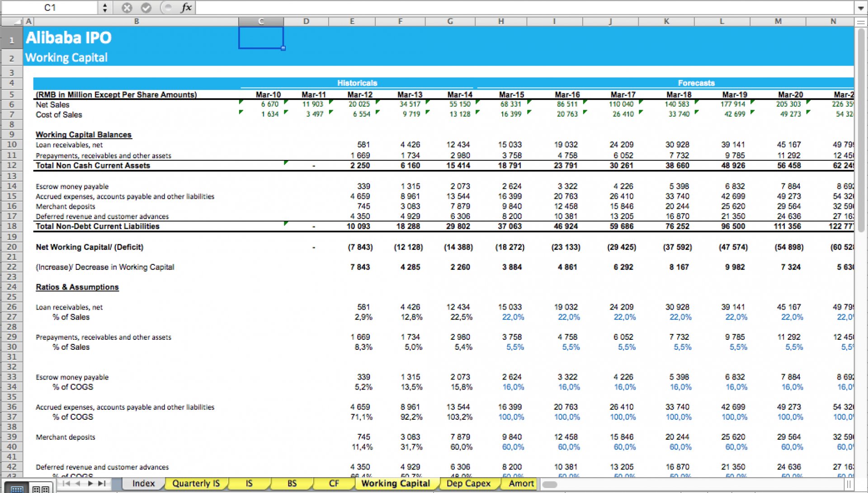Click the 'Cost of Sales' row label
This screenshot has height=493, width=868.
pyautogui.click(x=59, y=115)
